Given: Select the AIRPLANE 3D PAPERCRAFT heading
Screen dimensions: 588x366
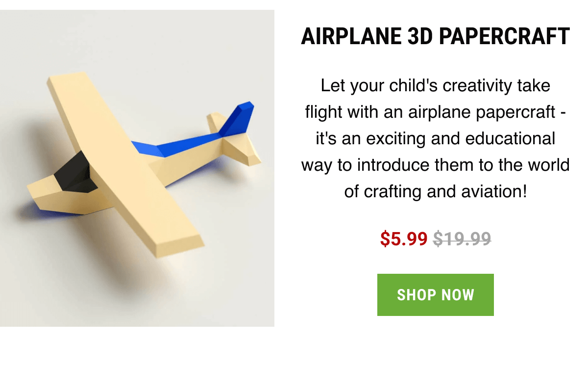Looking at the screenshot, I should [x=436, y=36].
